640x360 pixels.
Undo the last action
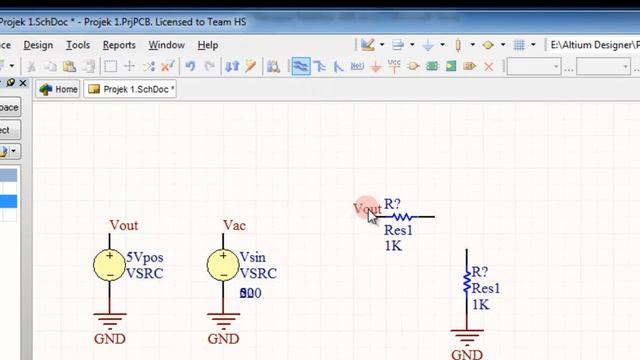tap(190, 67)
